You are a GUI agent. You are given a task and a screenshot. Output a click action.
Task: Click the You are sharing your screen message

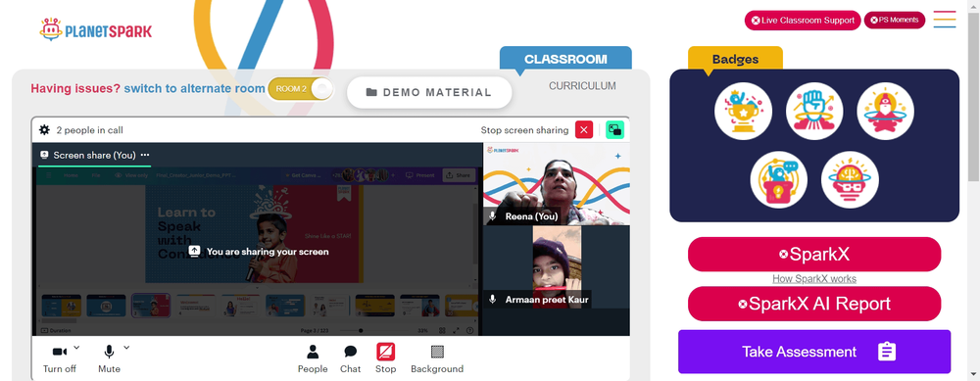(258, 252)
